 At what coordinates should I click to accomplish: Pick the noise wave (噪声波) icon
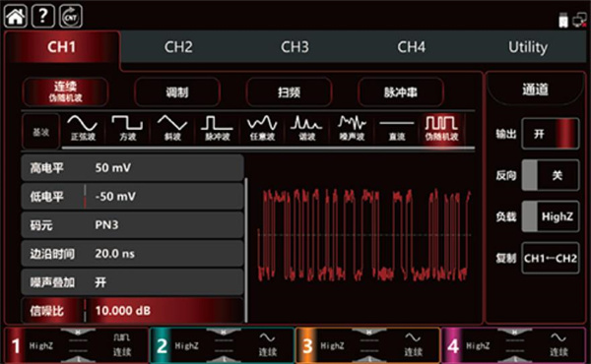(352, 128)
